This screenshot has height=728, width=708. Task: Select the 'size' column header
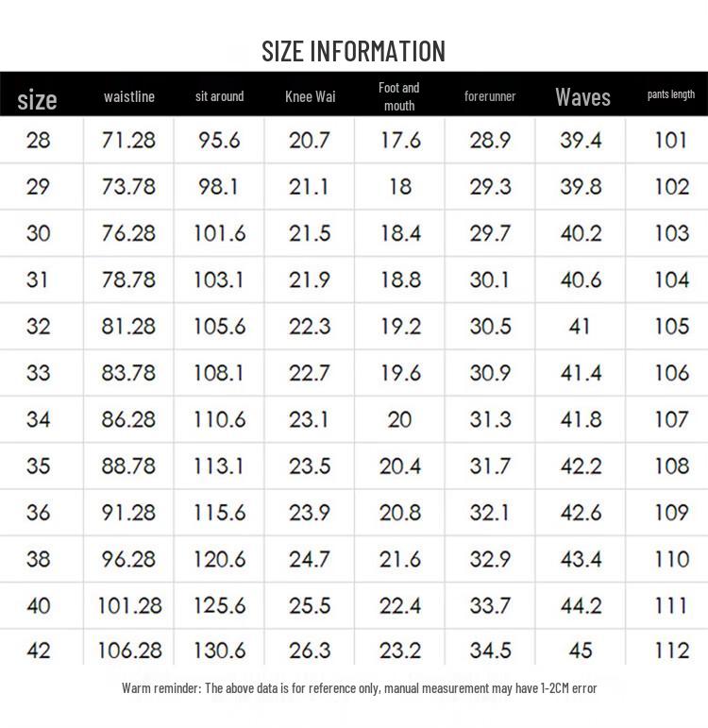(x=38, y=98)
